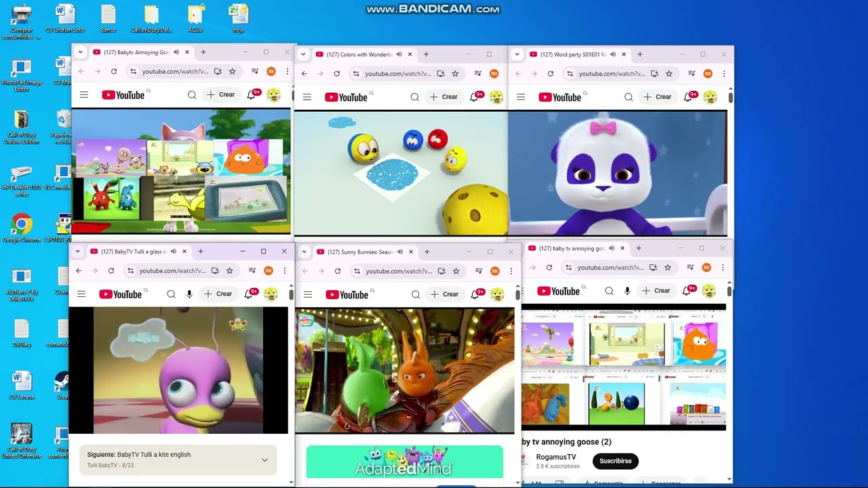The height and width of the screenshot is (488, 868).
Task: Select the Call of Duty United Offensive shortcut
Action: coord(21,441)
